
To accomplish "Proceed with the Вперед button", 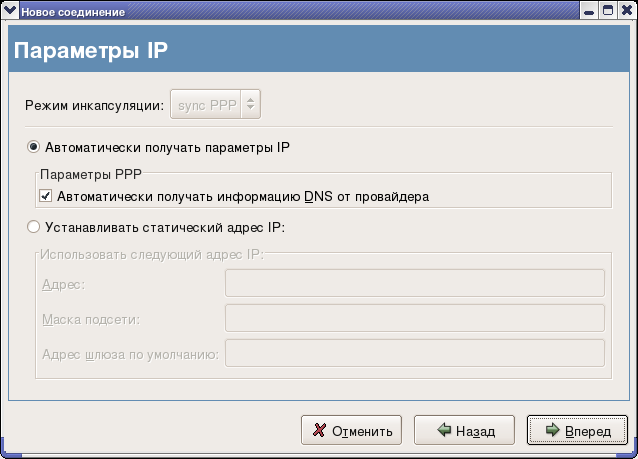I will pyautogui.click(x=577, y=430).
